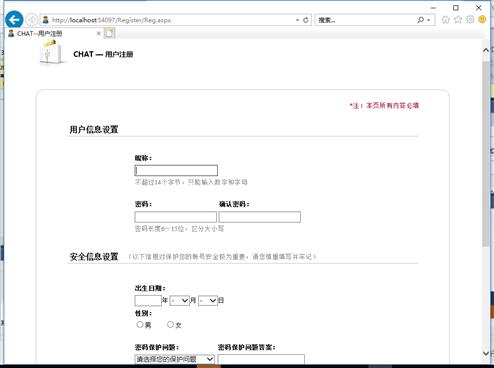
Task: Open the birth day dropdown
Action: (208, 301)
